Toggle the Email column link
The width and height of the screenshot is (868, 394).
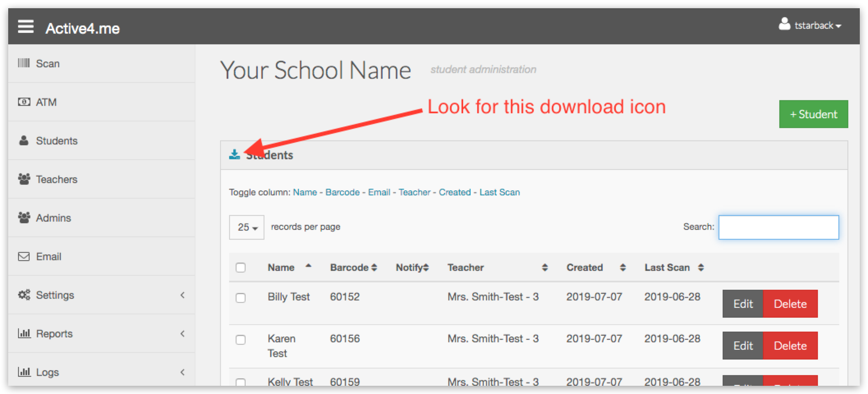[379, 192]
